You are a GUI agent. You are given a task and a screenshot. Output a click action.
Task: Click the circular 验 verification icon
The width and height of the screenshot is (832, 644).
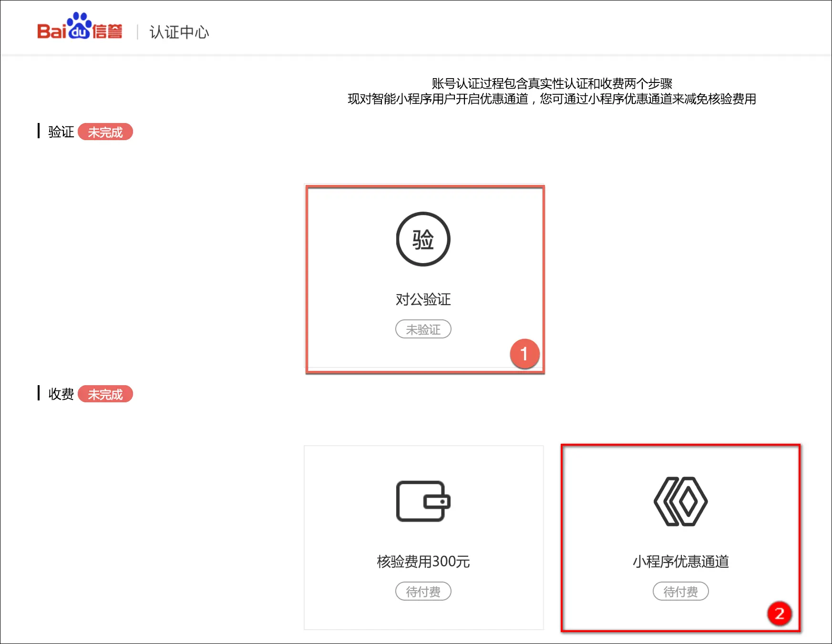click(423, 239)
